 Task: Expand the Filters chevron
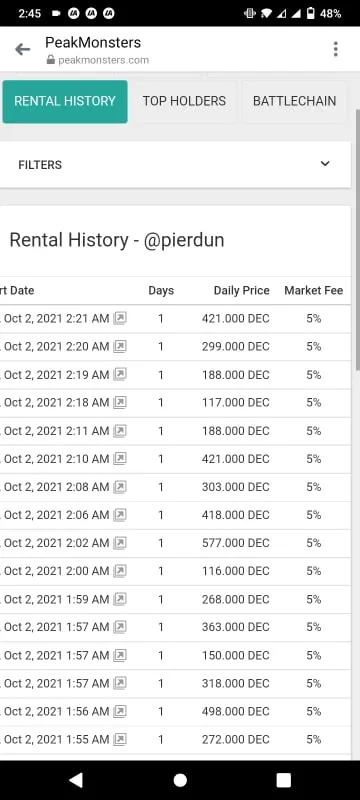[x=325, y=164]
